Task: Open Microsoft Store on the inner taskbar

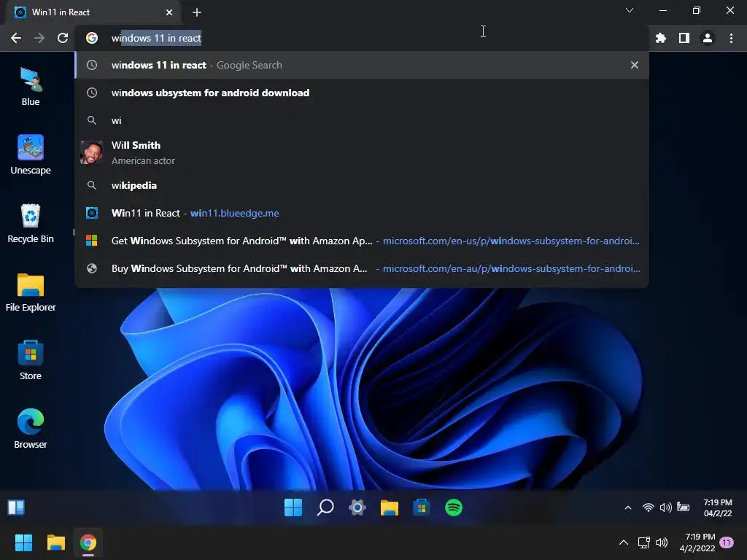Action: [422, 507]
